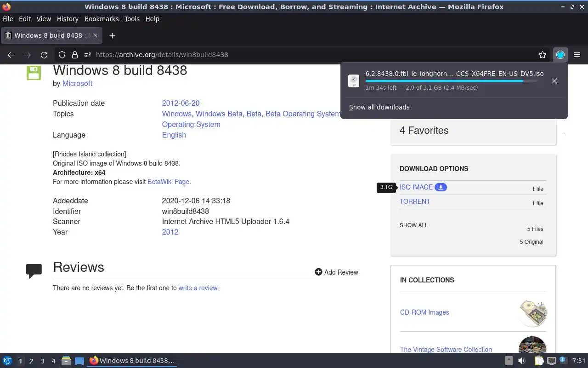
Task: Click the green floppy disk software icon
Action: point(34,73)
